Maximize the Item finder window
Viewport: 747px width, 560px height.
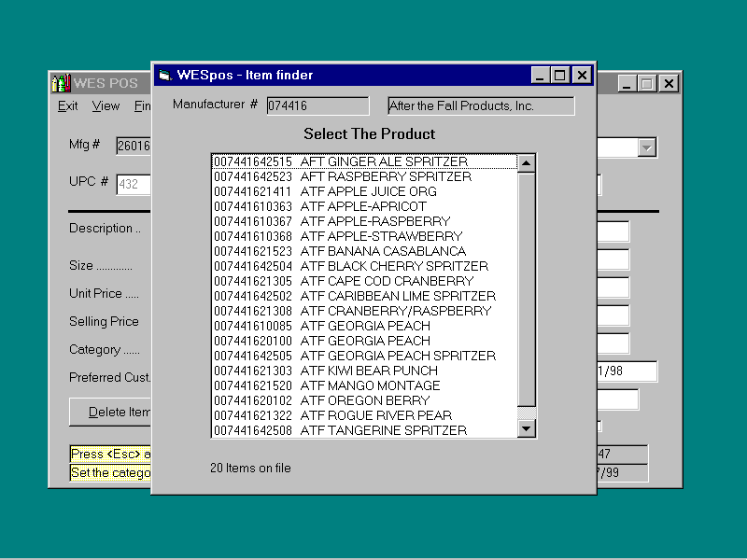pyautogui.click(x=560, y=76)
